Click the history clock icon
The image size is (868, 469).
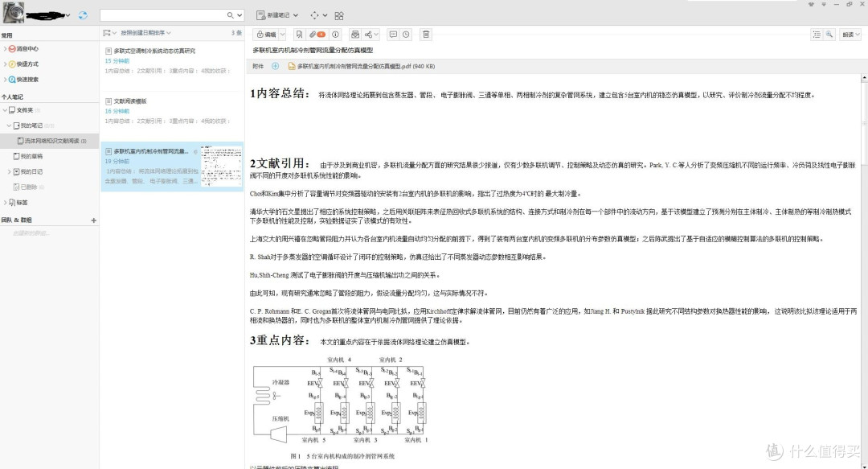tap(407, 35)
